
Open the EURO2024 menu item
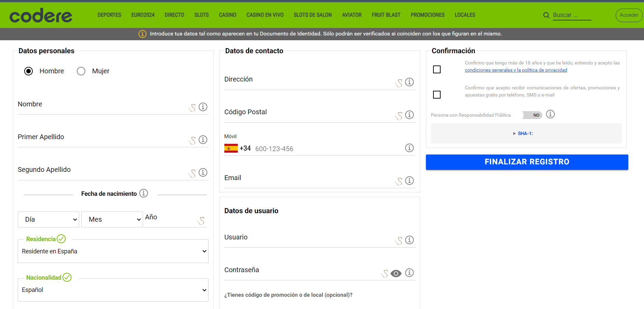click(143, 15)
